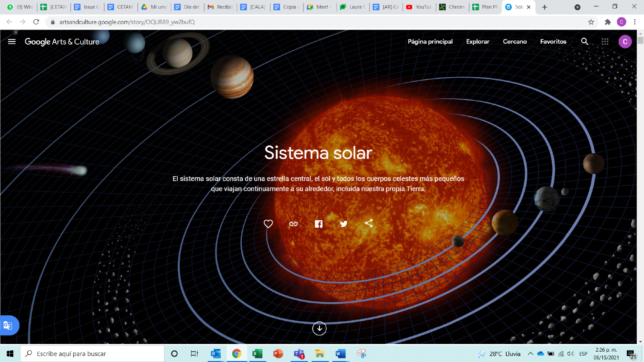Image resolution: width=644 pixels, height=362 pixels.
Task: Open Outlook from the taskbar
Action: click(x=216, y=353)
